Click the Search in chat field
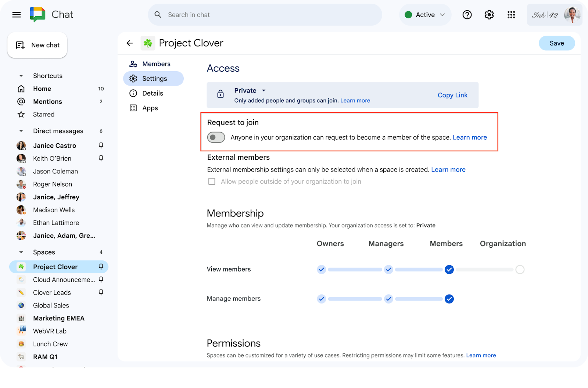588x388 pixels. pos(265,14)
